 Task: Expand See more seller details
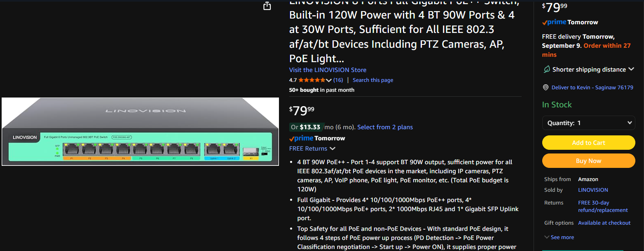coord(559,237)
